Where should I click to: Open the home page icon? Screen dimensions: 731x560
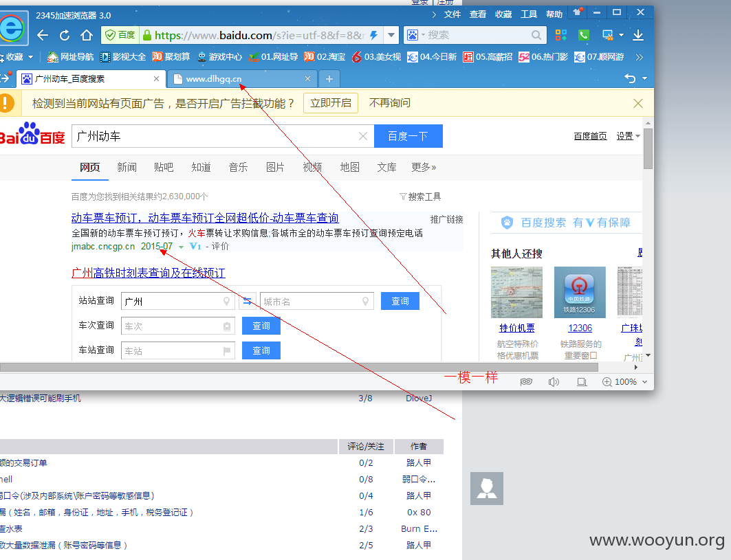click(87, 36)
